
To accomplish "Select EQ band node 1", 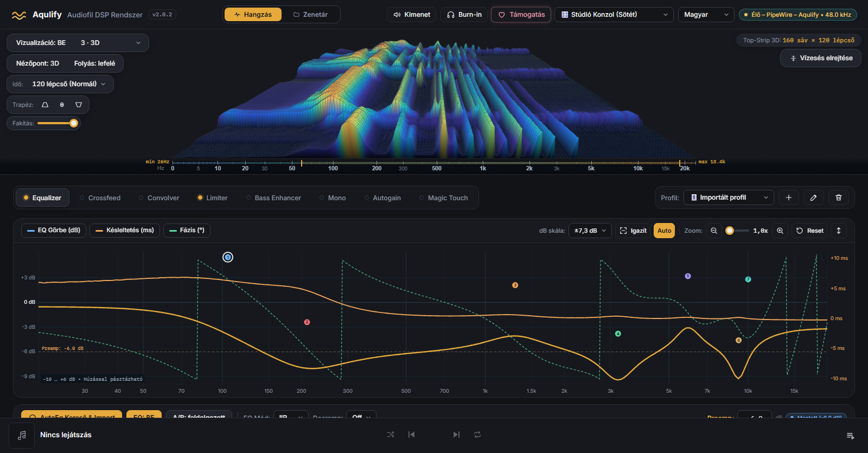I will click(x=228, y=257).
